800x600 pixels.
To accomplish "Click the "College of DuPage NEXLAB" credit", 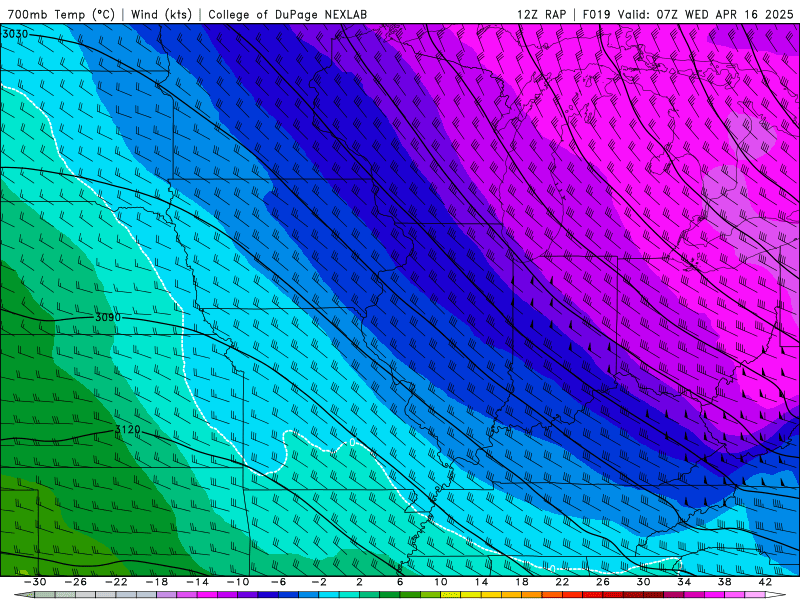I will coord(287,14).
